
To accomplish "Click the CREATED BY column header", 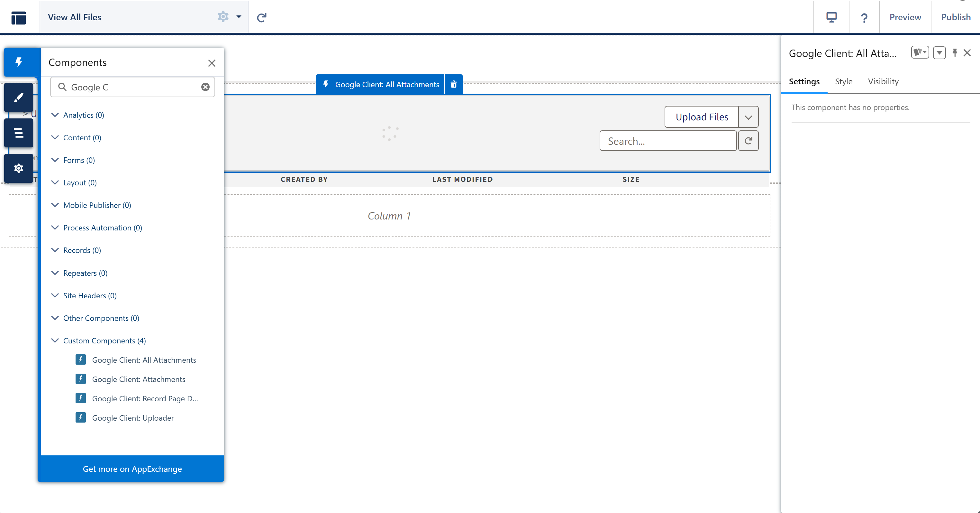I will click(x=304, y=179).
